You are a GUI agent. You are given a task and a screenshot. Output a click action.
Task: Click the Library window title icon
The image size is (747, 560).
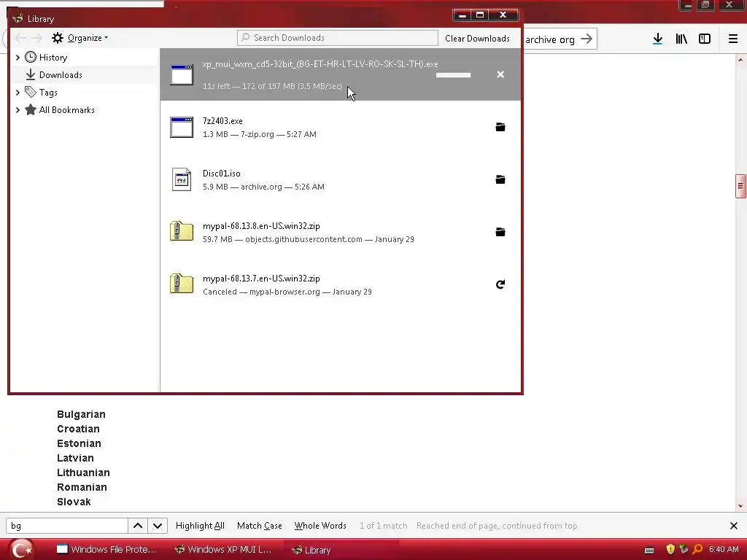click(18, 18)
